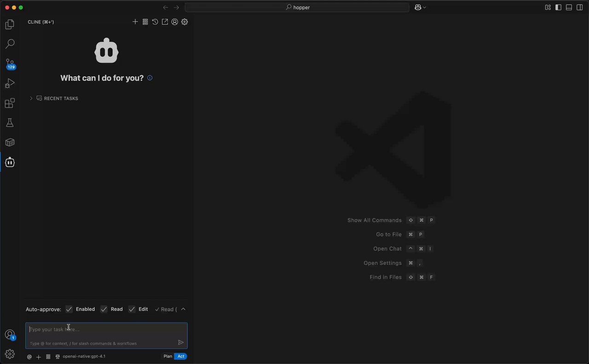Click the 'Type your task here' input
Viewport: 589px width, 364px height.
[106, 335]
